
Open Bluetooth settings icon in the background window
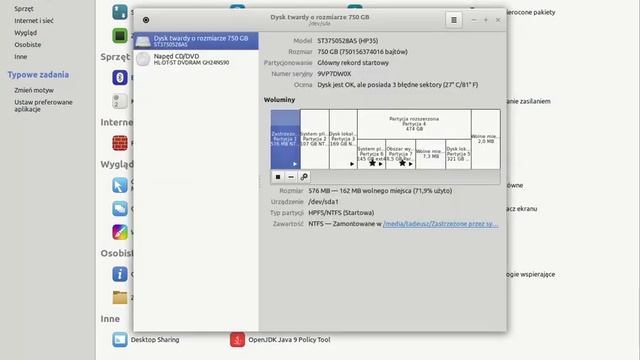click(x=120, y=77)
